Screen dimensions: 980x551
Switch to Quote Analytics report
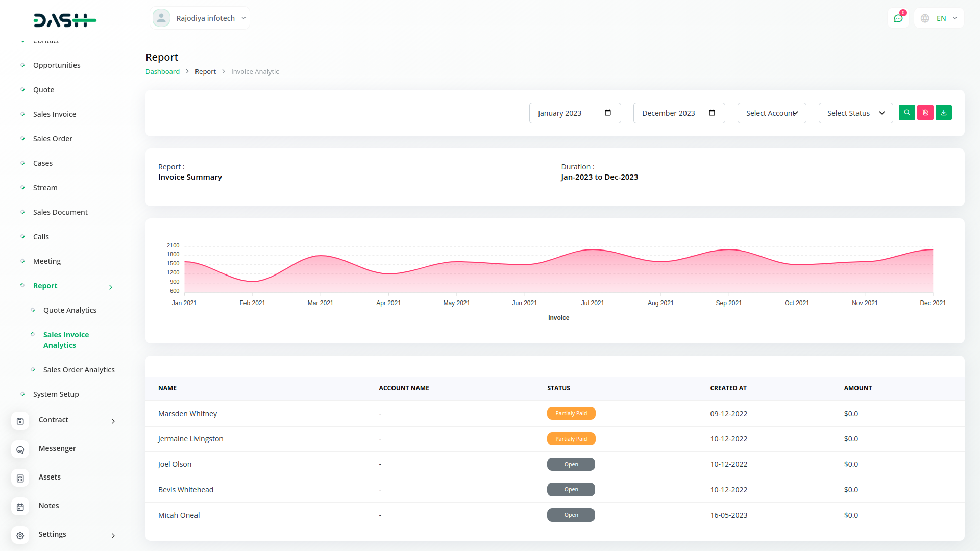point(70,310)
